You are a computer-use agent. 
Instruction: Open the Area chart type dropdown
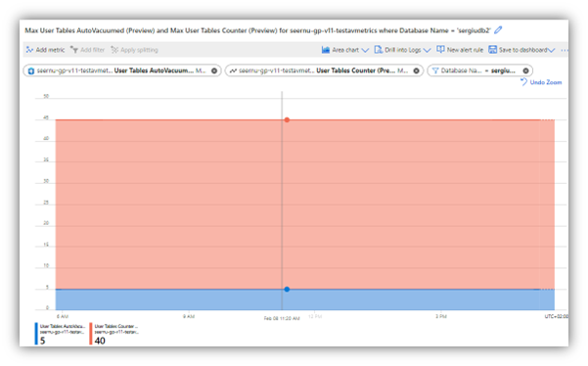(x=345, y=50)
